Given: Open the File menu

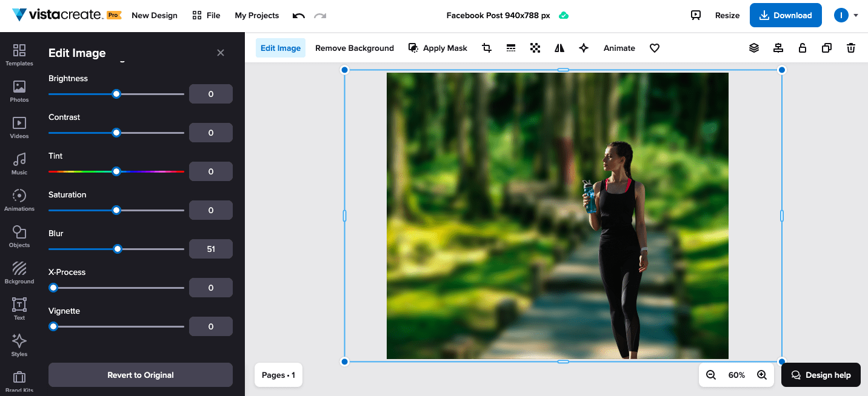Looking at the screenshot, I should [x=206, y=15].
